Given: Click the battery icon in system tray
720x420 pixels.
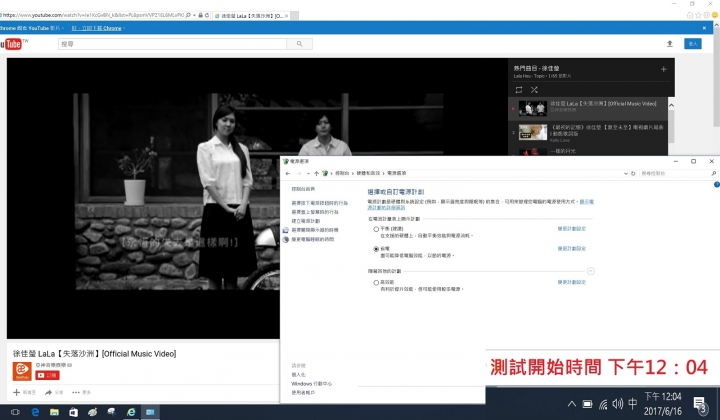Looking at the screenshot, I should tap(587, 404).
